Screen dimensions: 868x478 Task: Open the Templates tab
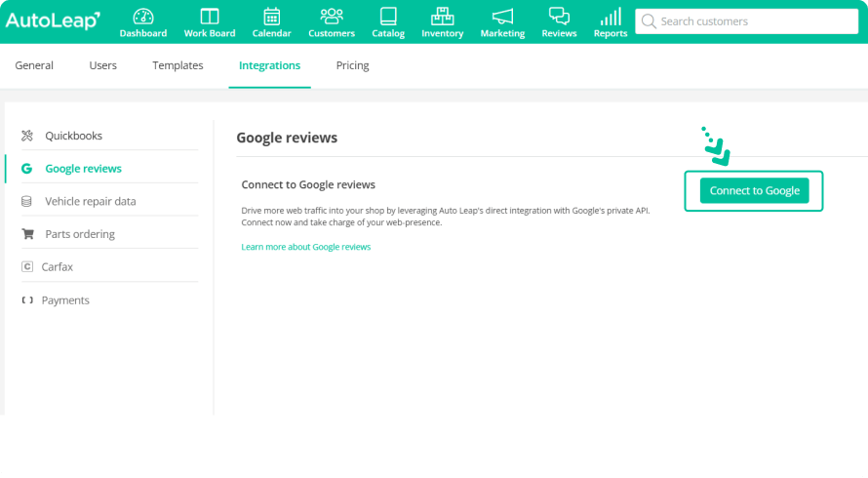(178, 65)
